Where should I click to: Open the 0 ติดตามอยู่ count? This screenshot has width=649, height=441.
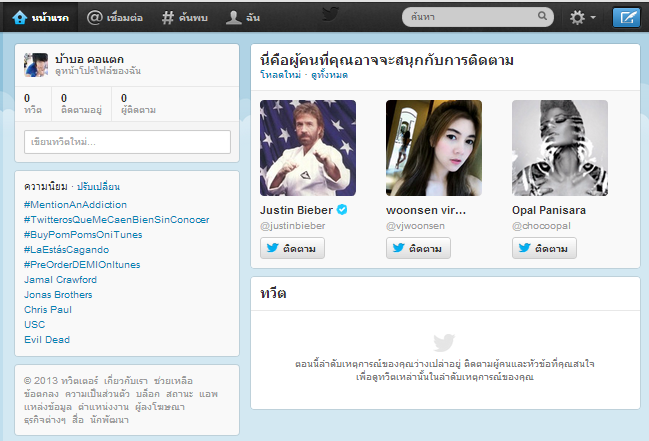tap(81, 104)
